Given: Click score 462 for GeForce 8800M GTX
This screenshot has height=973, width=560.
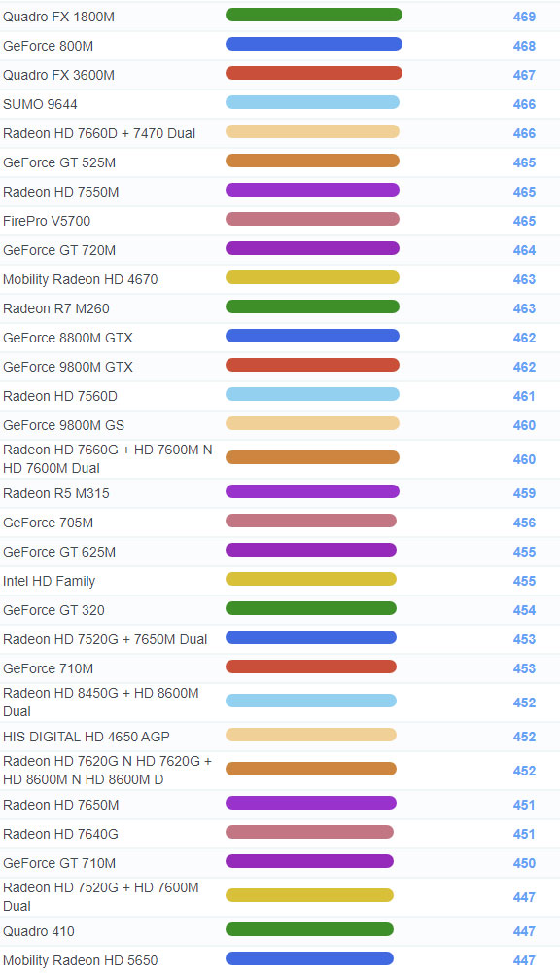Looking at the screenshot, I should pyautogui.click(x=524, y=338).
